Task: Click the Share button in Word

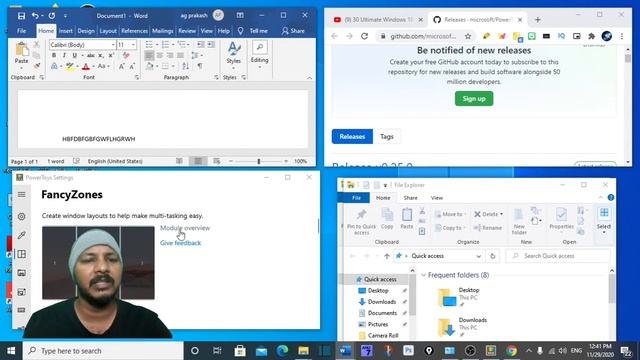Action: coord(293,31)
